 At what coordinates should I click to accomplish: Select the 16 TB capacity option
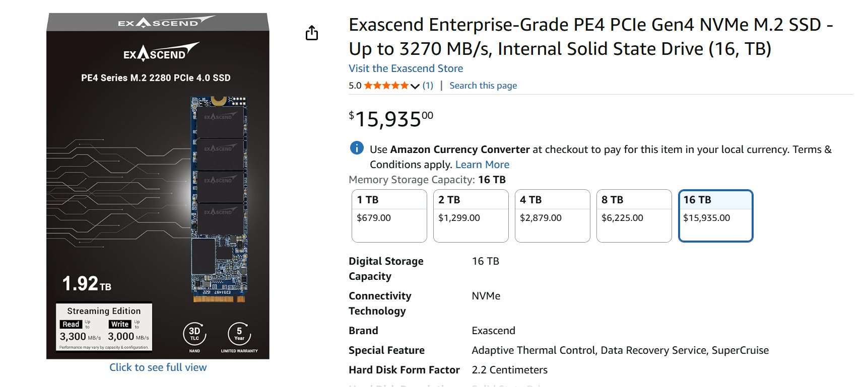point(715,215)
